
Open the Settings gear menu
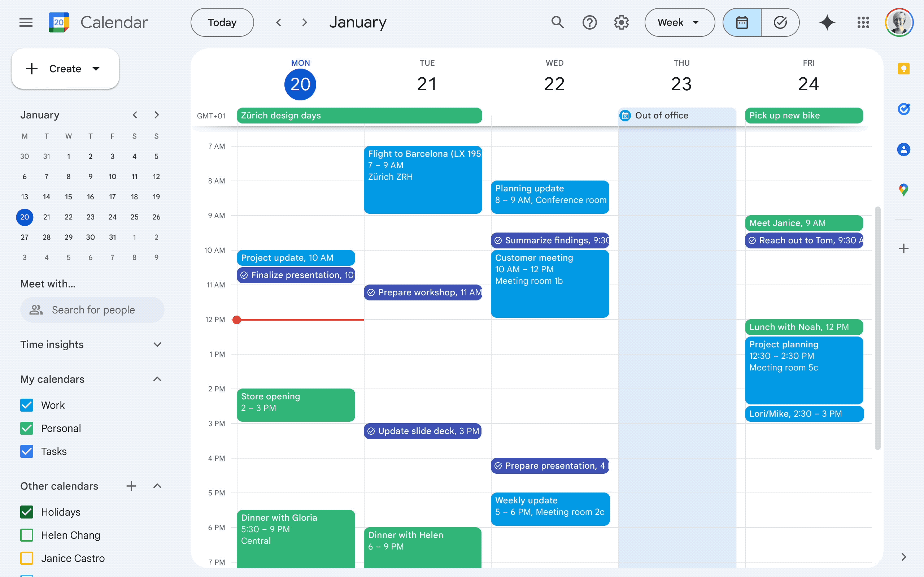click(x=621, y=22)
